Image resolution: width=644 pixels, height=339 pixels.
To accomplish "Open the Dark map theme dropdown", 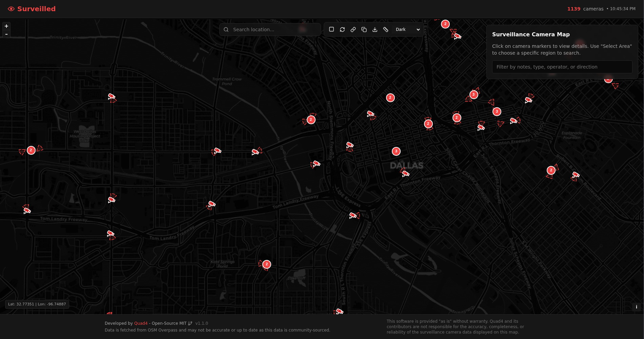I will click(x=407, y=30).
